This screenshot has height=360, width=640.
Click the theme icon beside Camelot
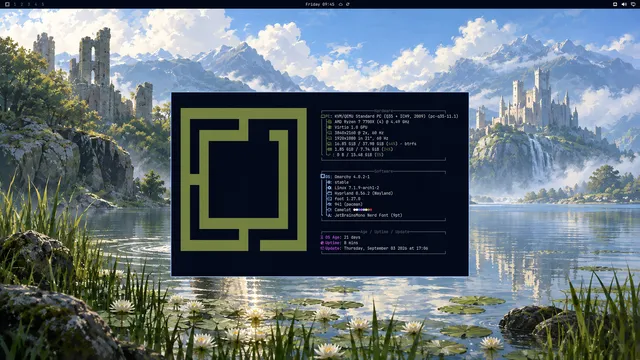329,210
